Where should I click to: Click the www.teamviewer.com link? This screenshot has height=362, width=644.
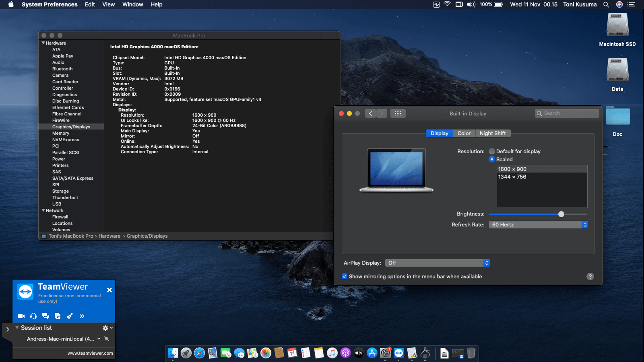[90, 353]
